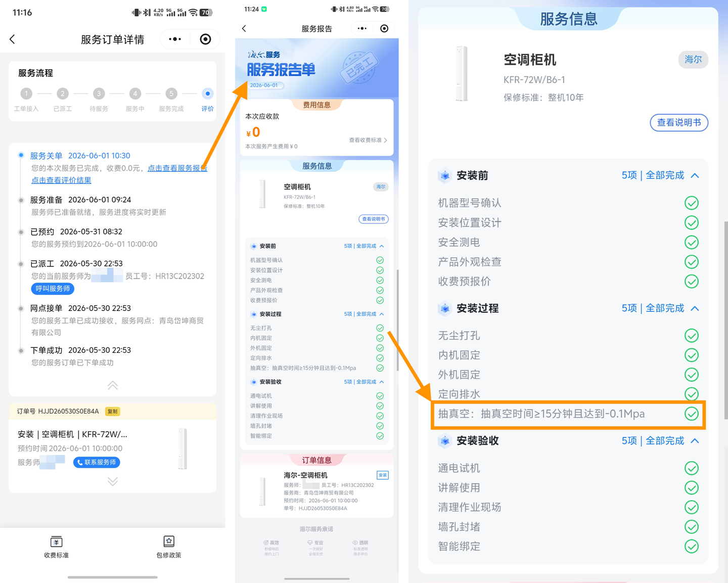Tap the enlarged 收费预报价 check icon

692,281
